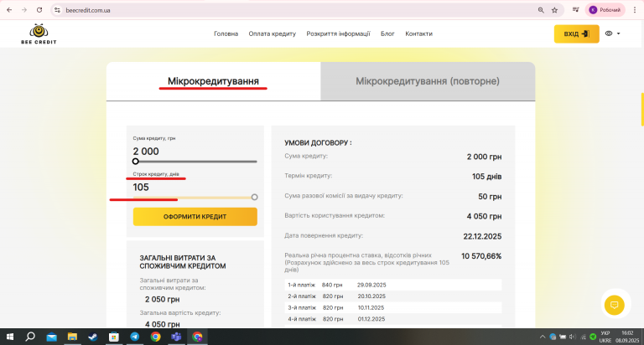Open the media control icon in Chrome toolbar

click(x=575, y=10)
